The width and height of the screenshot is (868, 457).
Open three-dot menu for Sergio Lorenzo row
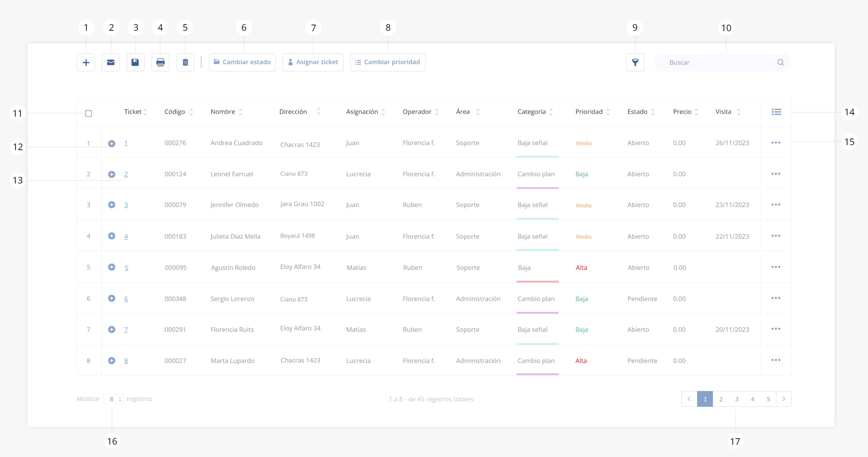pos(776,298)
